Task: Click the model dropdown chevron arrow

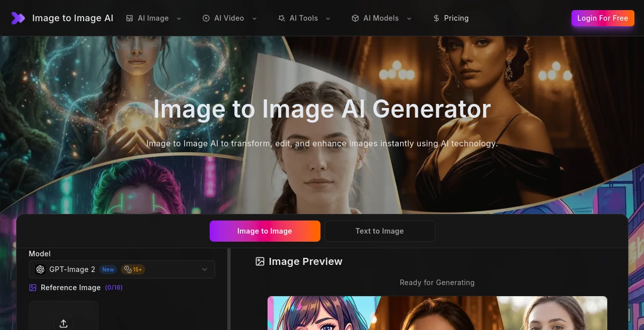Action: tap(205, 269)
